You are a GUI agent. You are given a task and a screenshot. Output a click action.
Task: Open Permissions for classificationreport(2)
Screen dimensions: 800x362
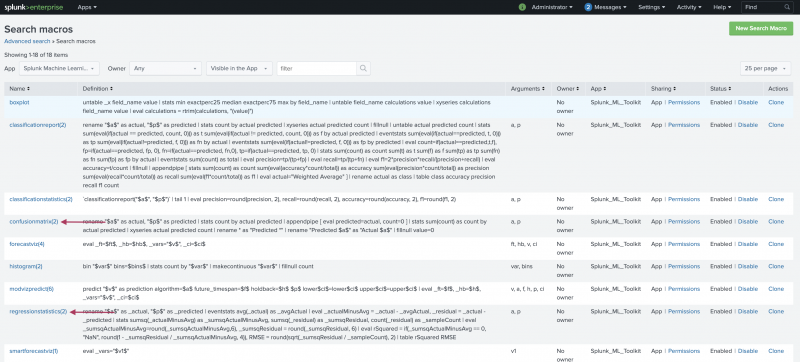pos(684,125)
